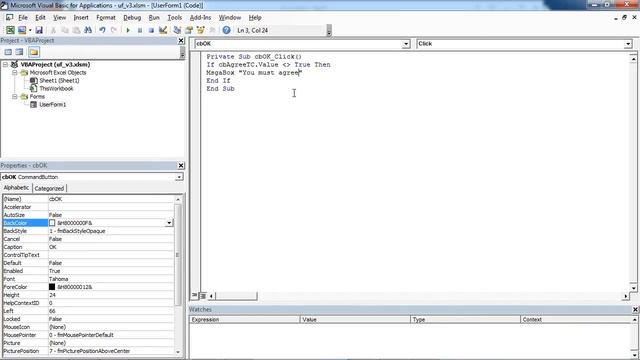Save the project with the floppy disk icon
640x360 pixels.
(39, 30)
